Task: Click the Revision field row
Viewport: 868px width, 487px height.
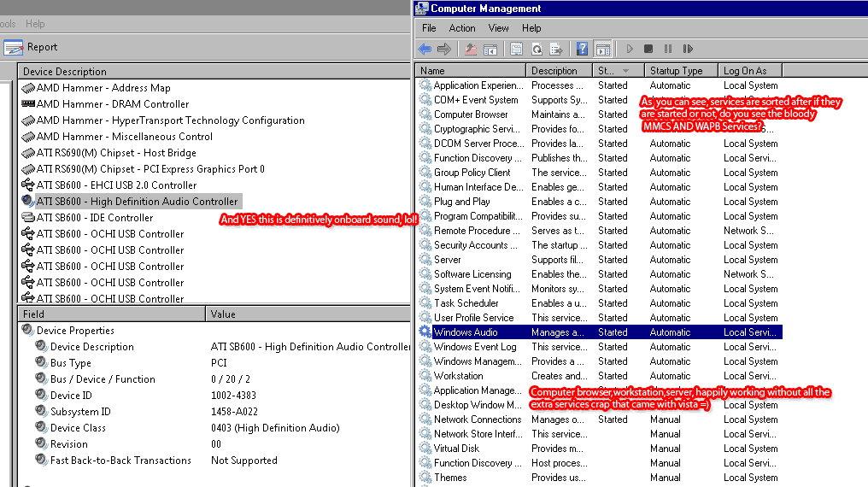Action: point(68,443)
